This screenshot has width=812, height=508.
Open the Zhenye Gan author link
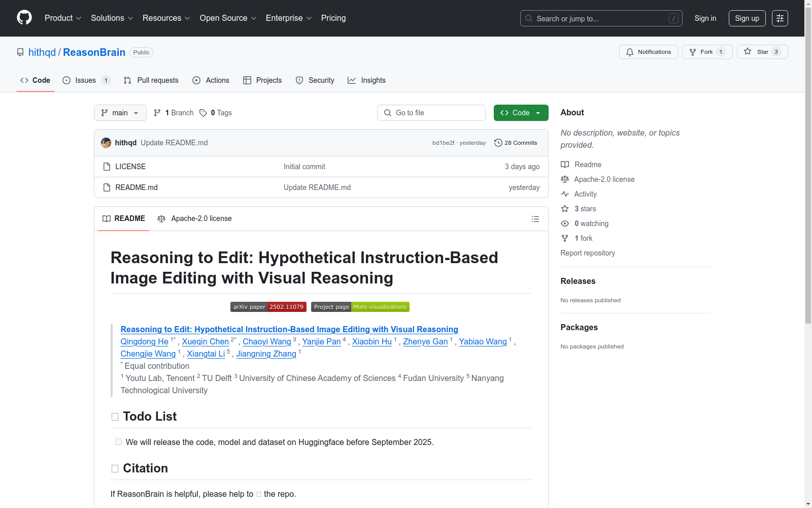[425, 341]
